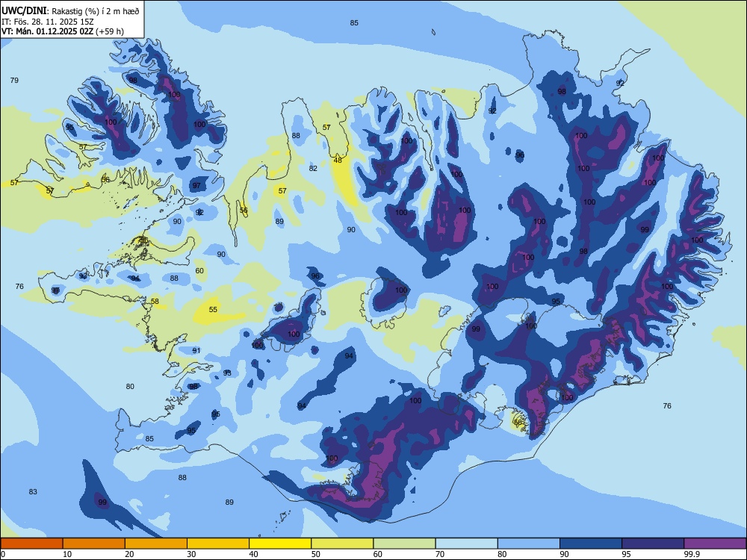
Task: Select the dark blue 90–95 legend swatch
Action: [x=591, y=544]
